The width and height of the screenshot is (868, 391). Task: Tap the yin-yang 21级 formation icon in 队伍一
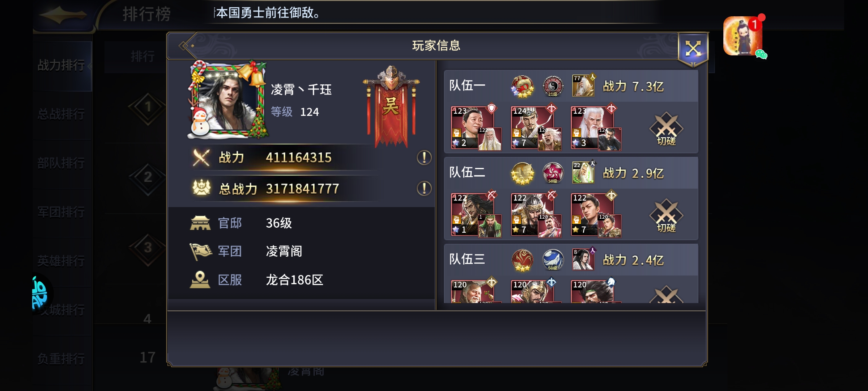click(x=553, y=86)
